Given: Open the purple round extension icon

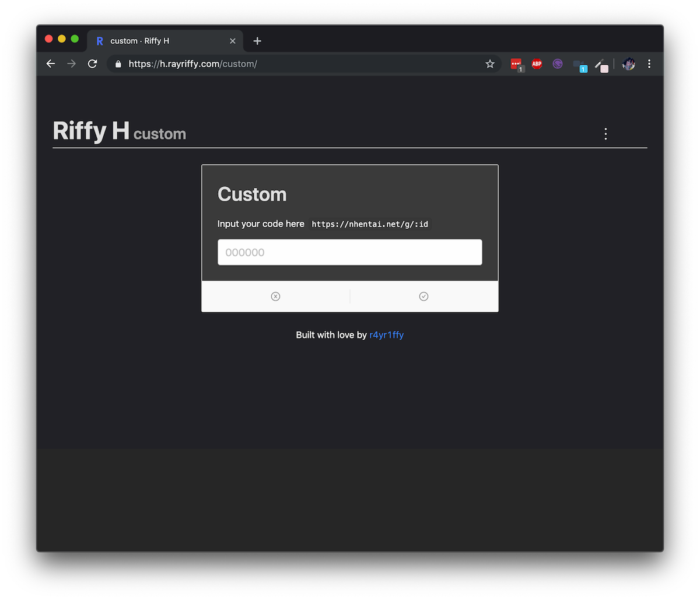Looking at the screenshot, I should [x=558, y=64].
